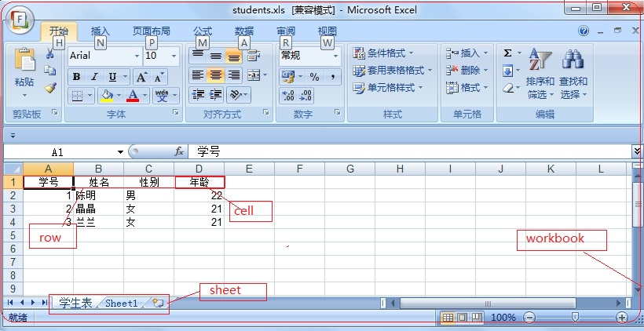The height and width of the screenshot is (331, 644).
Task: Switch to the 视图 ribbon tab
Action: point(327,31)
